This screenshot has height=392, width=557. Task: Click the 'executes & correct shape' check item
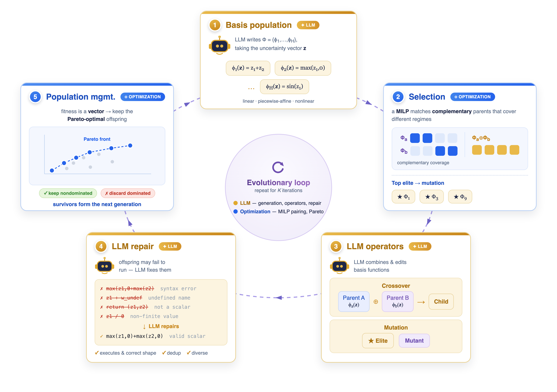125,353
